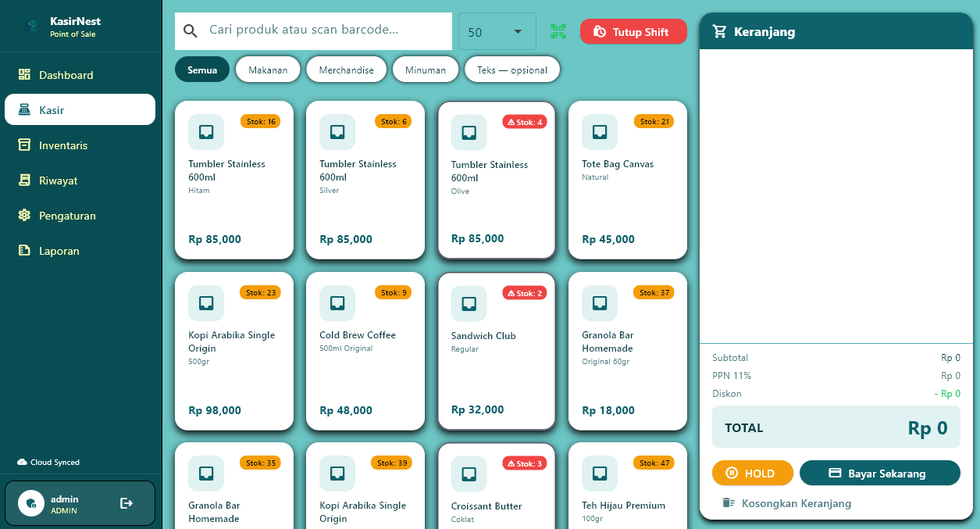Click the Stok: 3 warning badge

(x=525, y=463)
